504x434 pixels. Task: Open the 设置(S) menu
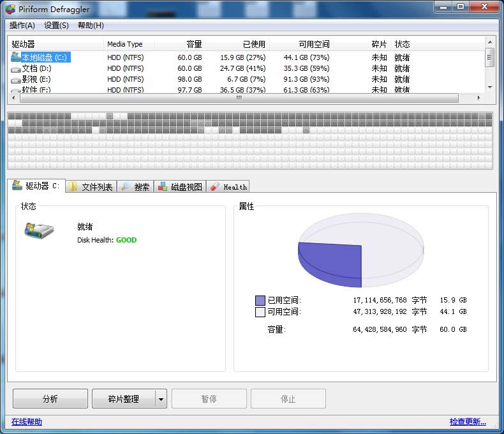[56, 26]
